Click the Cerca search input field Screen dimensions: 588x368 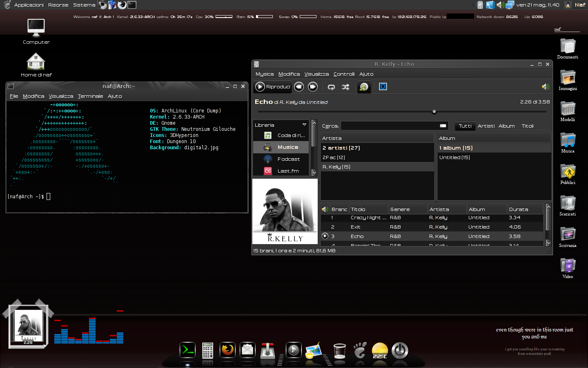(x=394, y=126)
